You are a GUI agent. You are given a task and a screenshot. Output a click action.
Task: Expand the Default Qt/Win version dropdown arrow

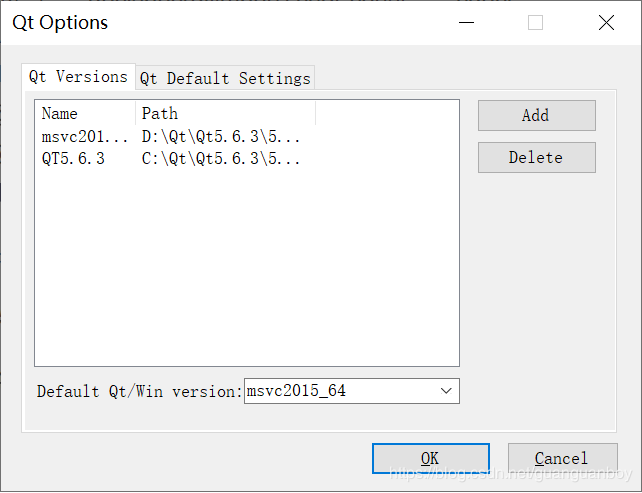[x=446, y=391]
